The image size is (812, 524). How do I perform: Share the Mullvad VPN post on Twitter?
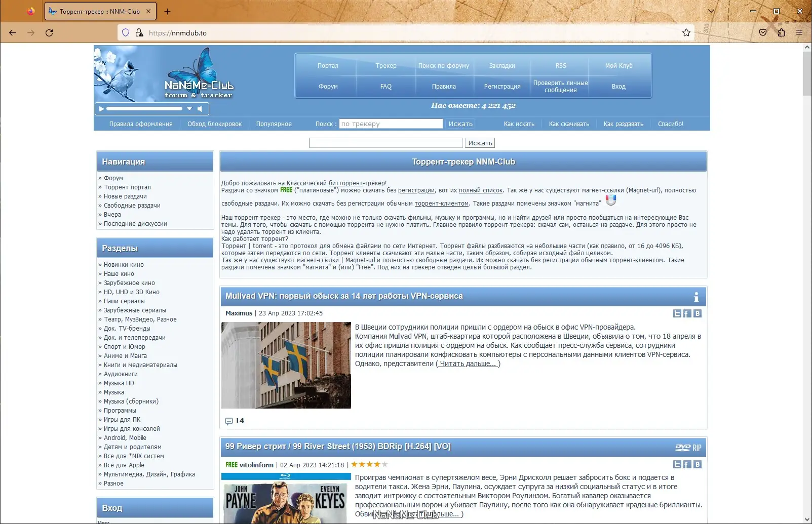pos(677,313)
